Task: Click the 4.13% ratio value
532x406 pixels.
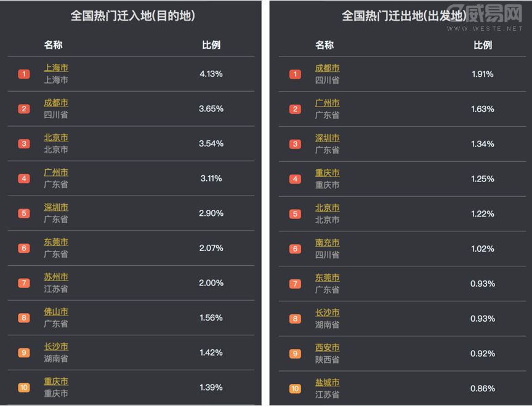Action: 211,74
